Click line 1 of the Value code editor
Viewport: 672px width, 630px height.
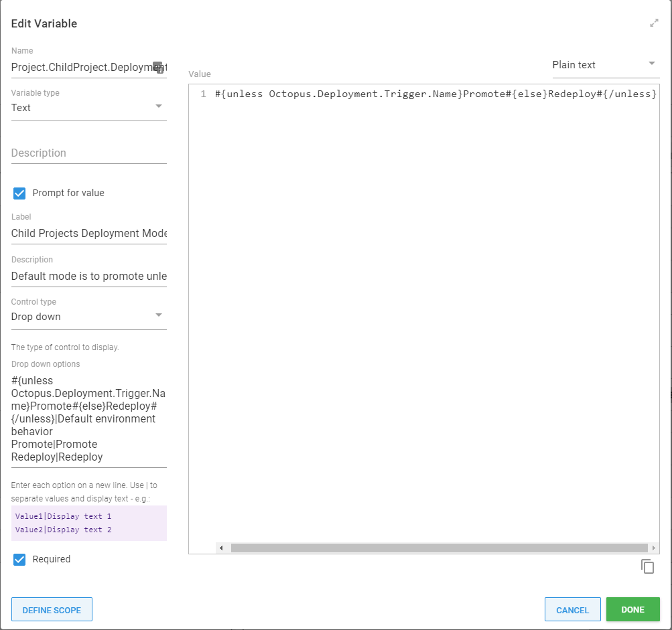click(x=435, y=94)
